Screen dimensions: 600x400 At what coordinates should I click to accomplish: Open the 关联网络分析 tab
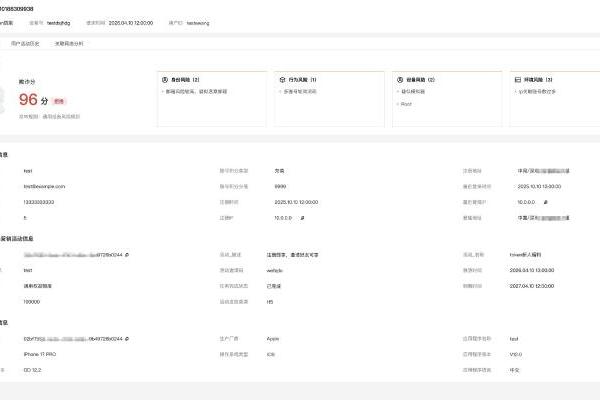(x=69, y=44)
